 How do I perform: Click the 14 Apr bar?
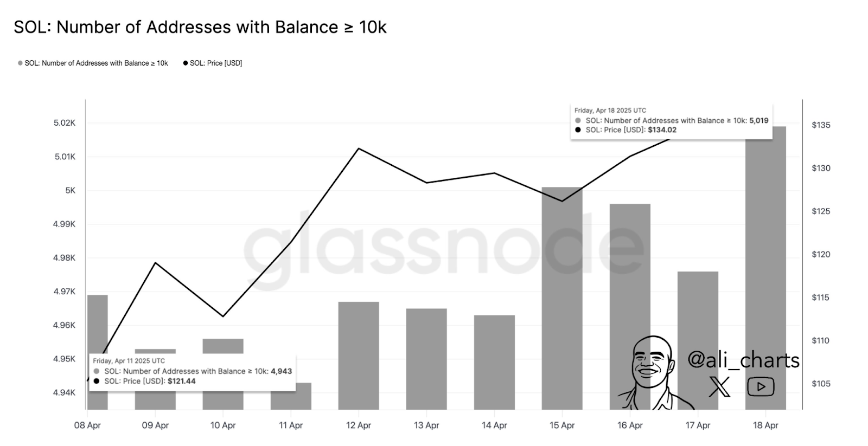494,363
